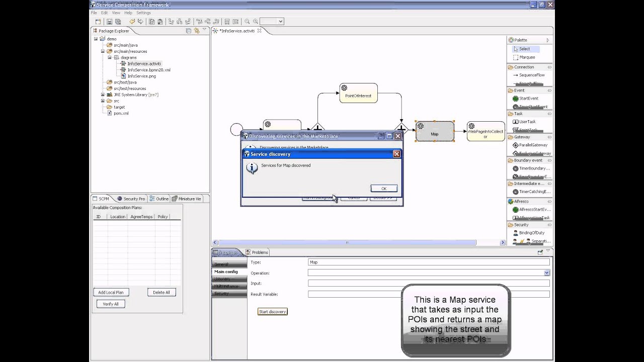The width and height of the screenshot is (644, 362).
Task: Click the Type field containing Map
Action: tap(429, 262)
